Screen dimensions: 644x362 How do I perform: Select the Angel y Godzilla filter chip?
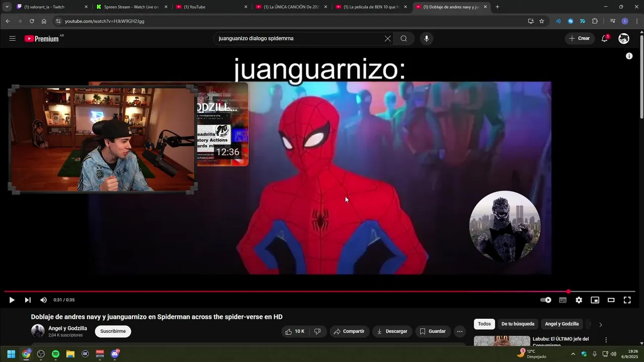coord(562,324)
